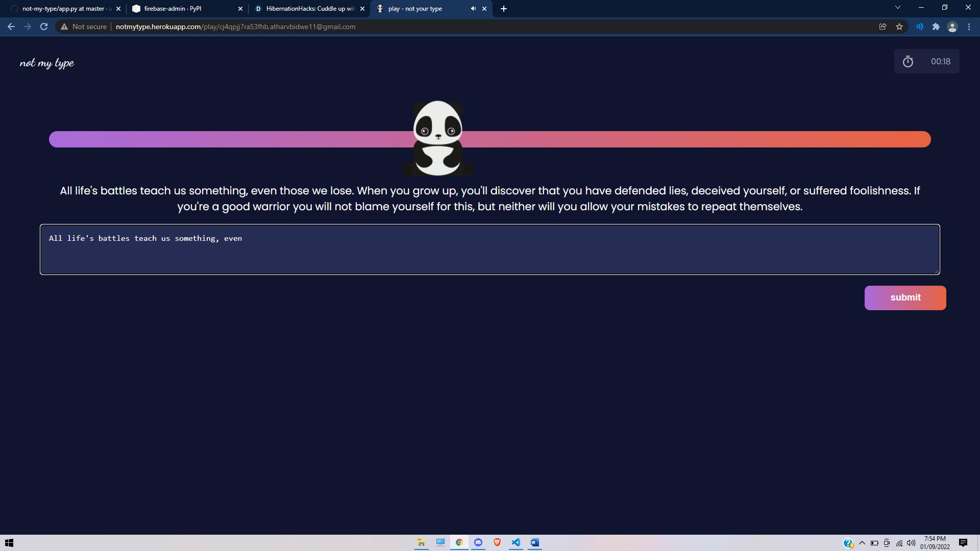Click the panda mascot image
The height and width of the screenshot is (551, 980).
pos(437,138)
